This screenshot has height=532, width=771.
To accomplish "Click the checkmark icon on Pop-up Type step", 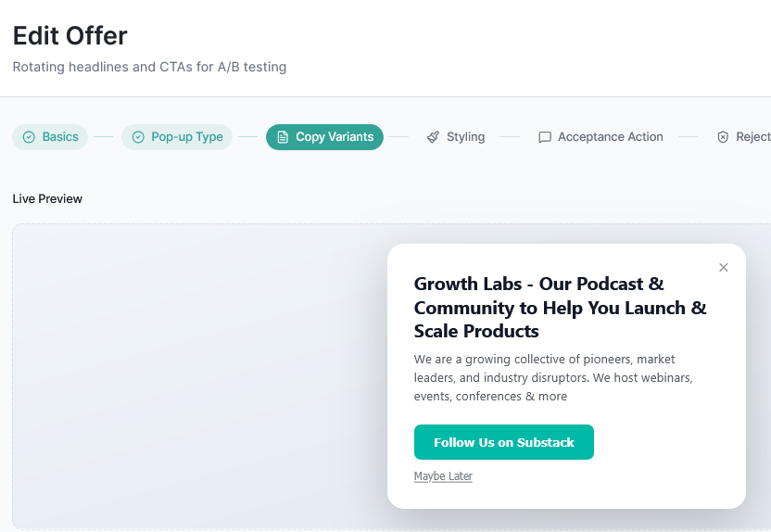I will click(138, 137).
